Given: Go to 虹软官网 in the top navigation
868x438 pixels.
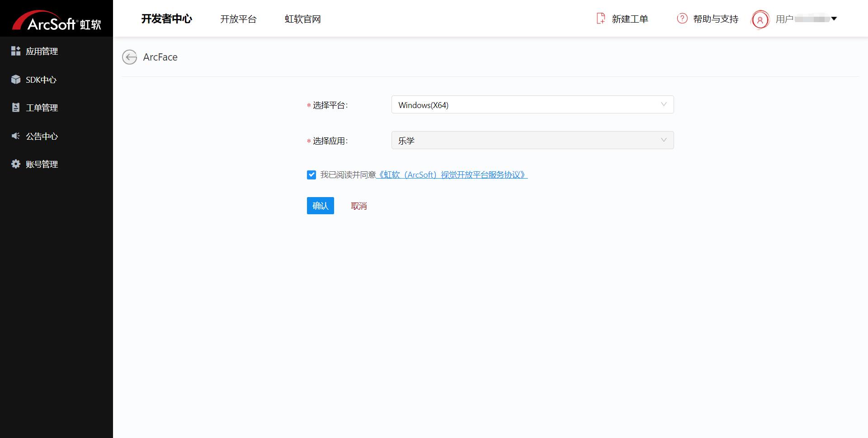Looking at the screenshot, I should pyautogui.click(x=303, y=19).
